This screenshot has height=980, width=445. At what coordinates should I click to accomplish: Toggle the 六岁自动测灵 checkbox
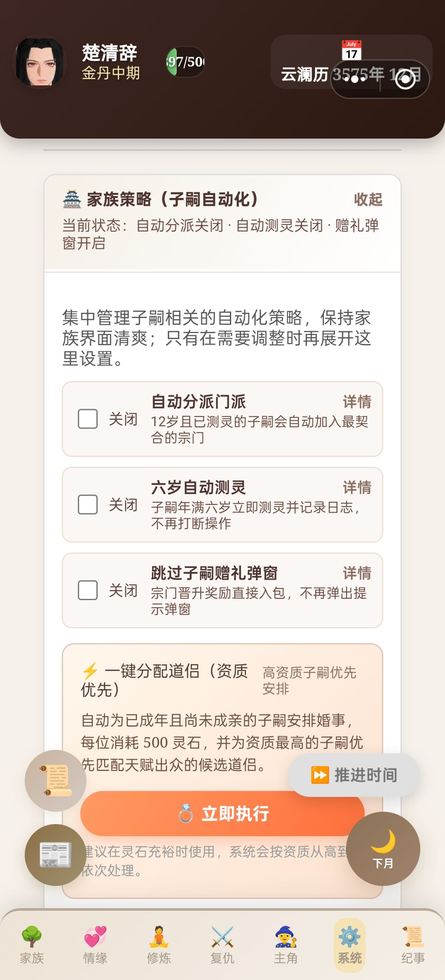pyautogui.click(x=88, y=505)
